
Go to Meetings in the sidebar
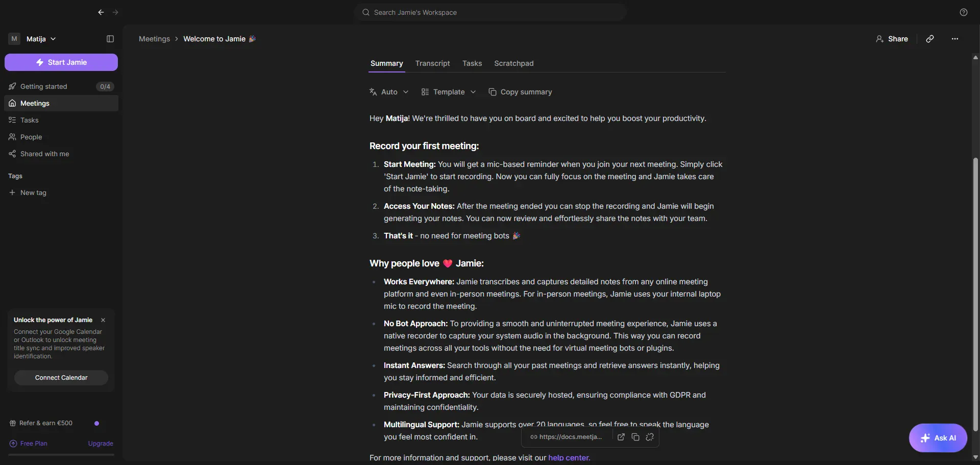[x=61, y=103]
